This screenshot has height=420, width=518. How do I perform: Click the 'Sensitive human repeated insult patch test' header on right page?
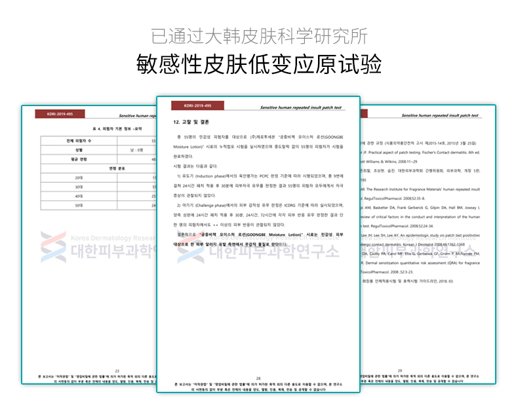pyautogui.click(x=440, y=115)
